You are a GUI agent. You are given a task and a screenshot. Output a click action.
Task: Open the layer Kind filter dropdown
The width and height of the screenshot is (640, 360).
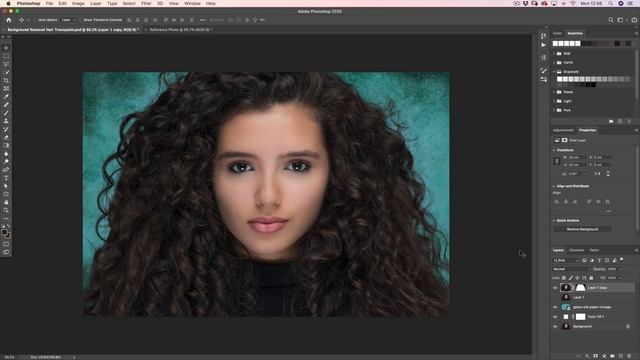coord(566,260)
